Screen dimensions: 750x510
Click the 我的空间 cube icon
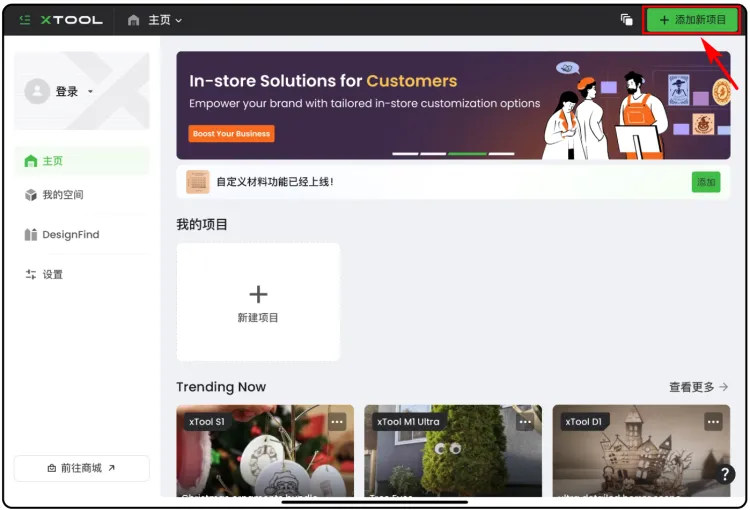31,195
